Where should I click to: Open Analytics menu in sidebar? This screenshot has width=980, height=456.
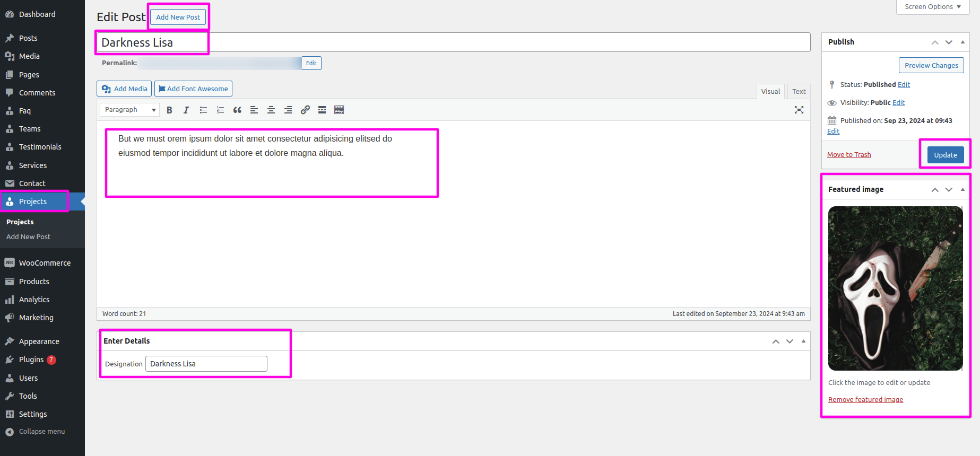[x=42, y=300]
